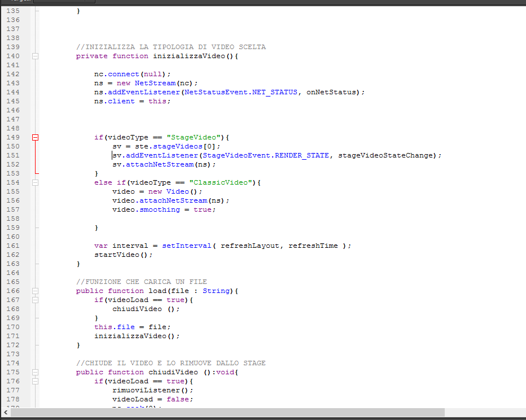The image size is (526, 420).
Task: Click "new Video();" on line 155
Action: coord(176,191)
